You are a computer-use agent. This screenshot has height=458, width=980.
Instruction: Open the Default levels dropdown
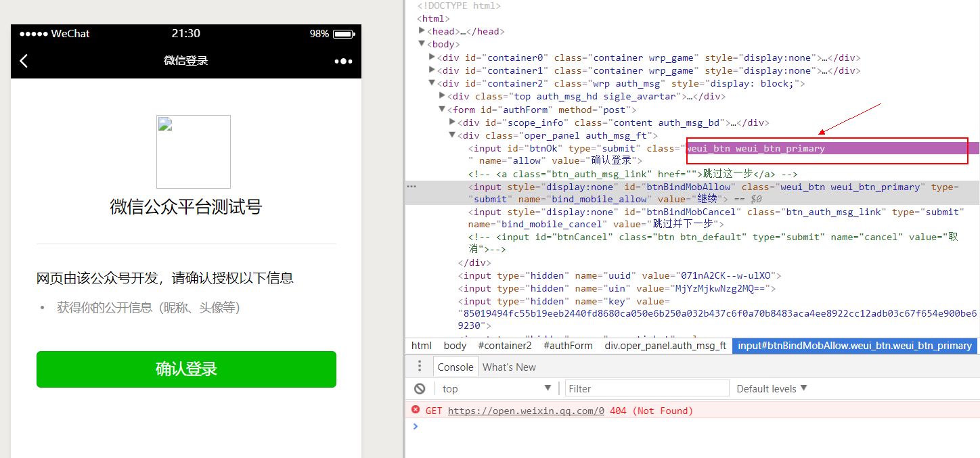(772, 388)
